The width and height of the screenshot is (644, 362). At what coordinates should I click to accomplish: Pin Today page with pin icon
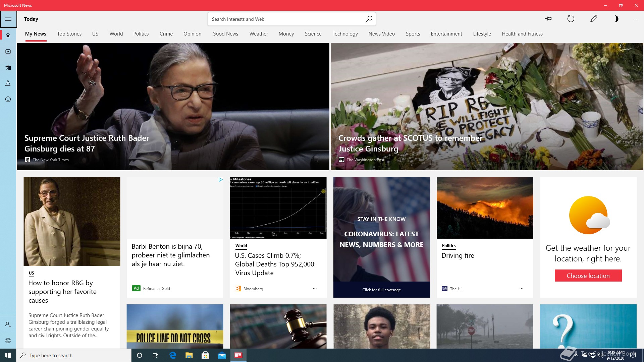pos(548,19)
